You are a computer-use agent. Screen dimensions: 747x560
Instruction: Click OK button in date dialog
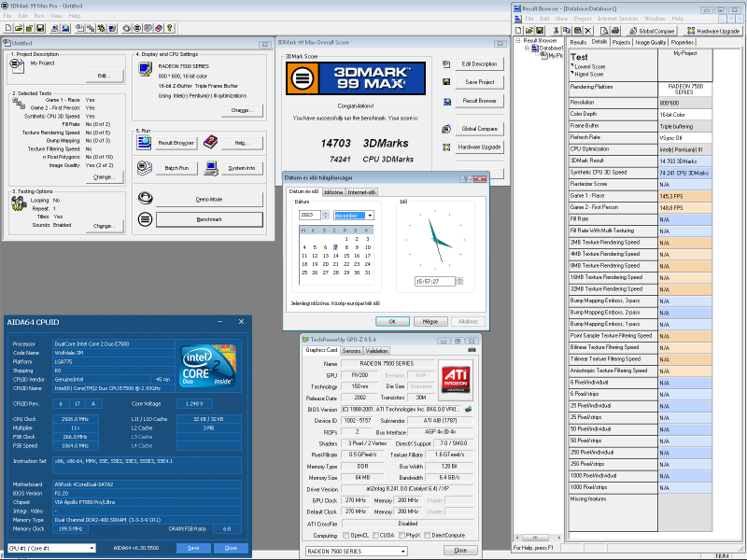click(392, 321)
